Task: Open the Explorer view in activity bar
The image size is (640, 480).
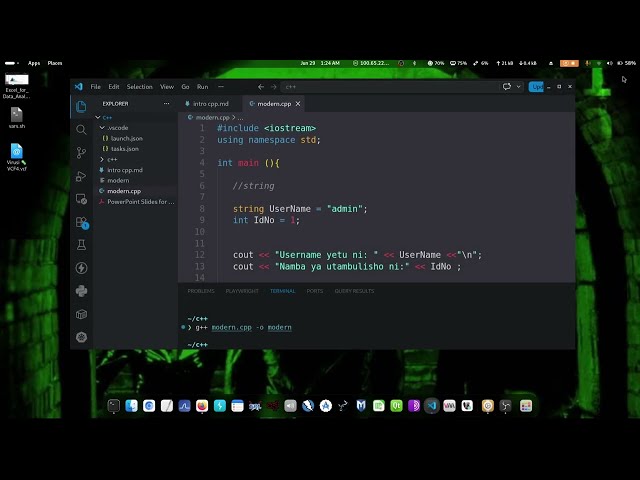Action: click(81, 107)
